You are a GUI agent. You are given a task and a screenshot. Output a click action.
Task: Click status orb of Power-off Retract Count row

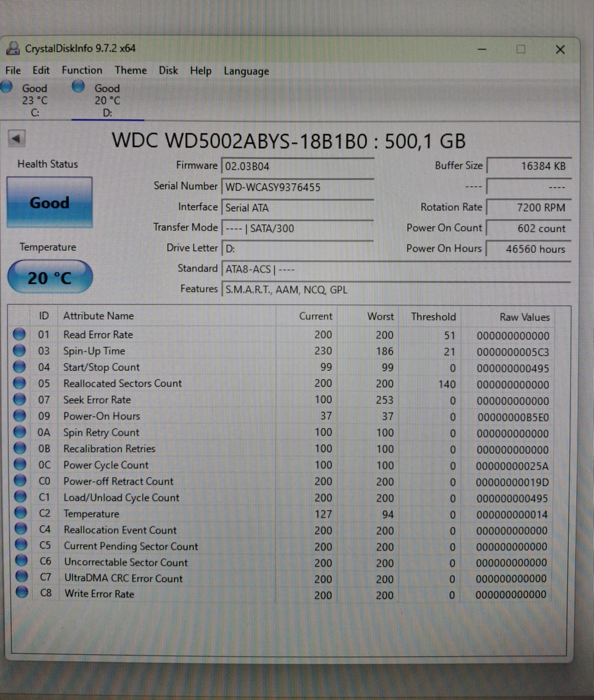(20, 480)
